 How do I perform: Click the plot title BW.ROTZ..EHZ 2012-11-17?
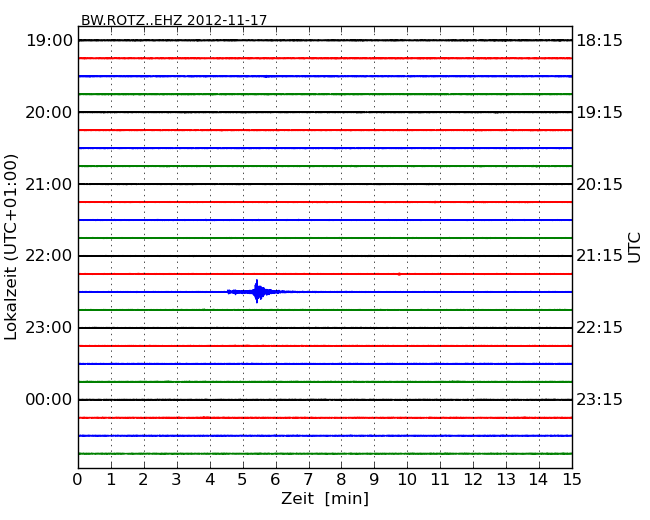174,20
